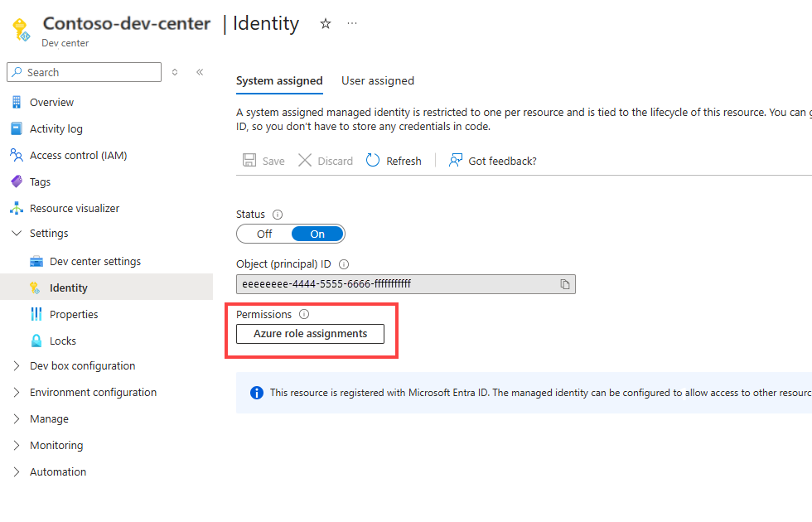
Task: Focus the sidebar Search field
Action: click(84, 72)
